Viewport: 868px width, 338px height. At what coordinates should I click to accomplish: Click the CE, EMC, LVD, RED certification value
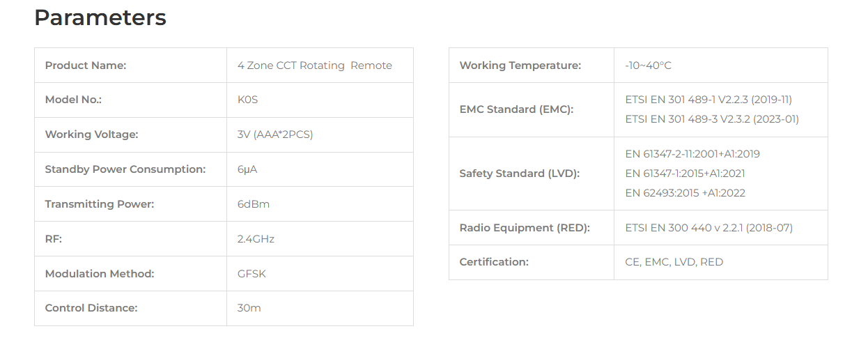(x=674, y=262)
